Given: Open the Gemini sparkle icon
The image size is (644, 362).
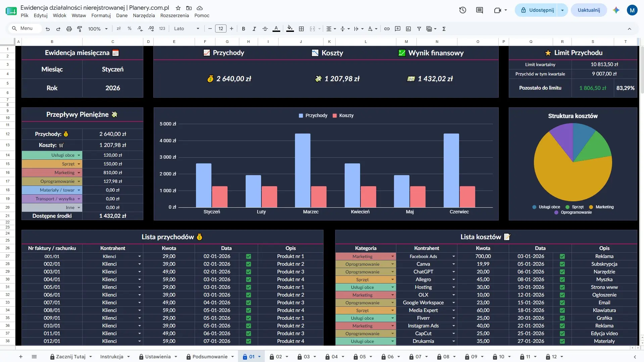Looking at the screenshot, I should tap(616, 10).
